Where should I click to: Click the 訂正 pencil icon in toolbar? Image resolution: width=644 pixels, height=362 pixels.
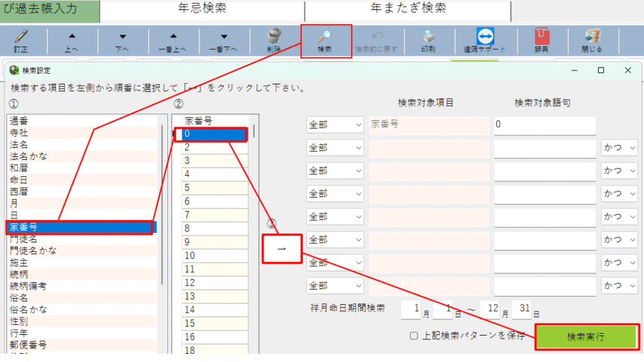click(21, 38)
